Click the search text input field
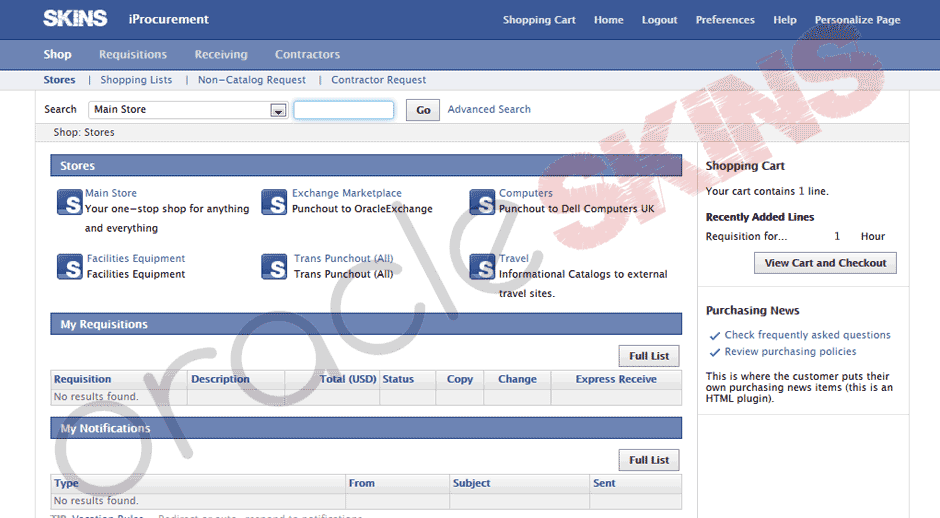This screenshot has height=518, width=940. [344, 110]
